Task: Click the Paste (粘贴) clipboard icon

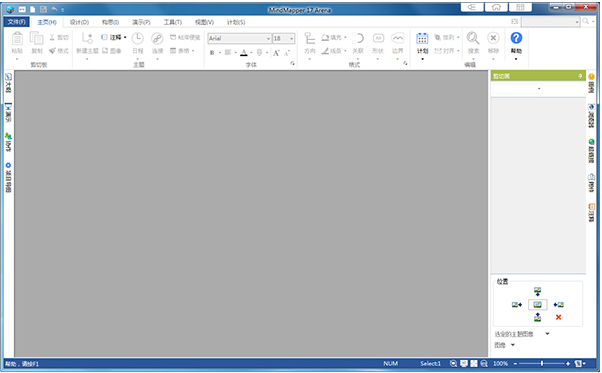Action: (x=17, y=38)
